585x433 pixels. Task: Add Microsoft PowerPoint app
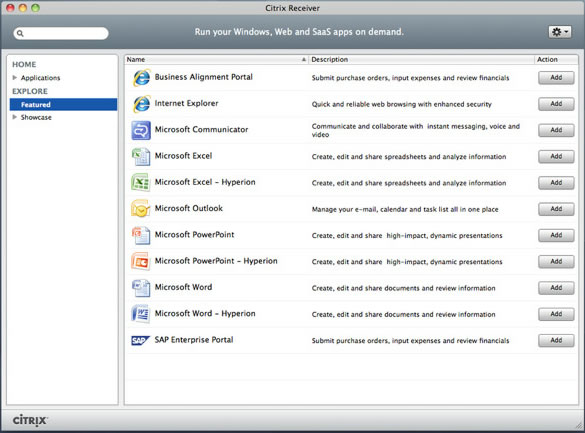click(x=556, y=235)
